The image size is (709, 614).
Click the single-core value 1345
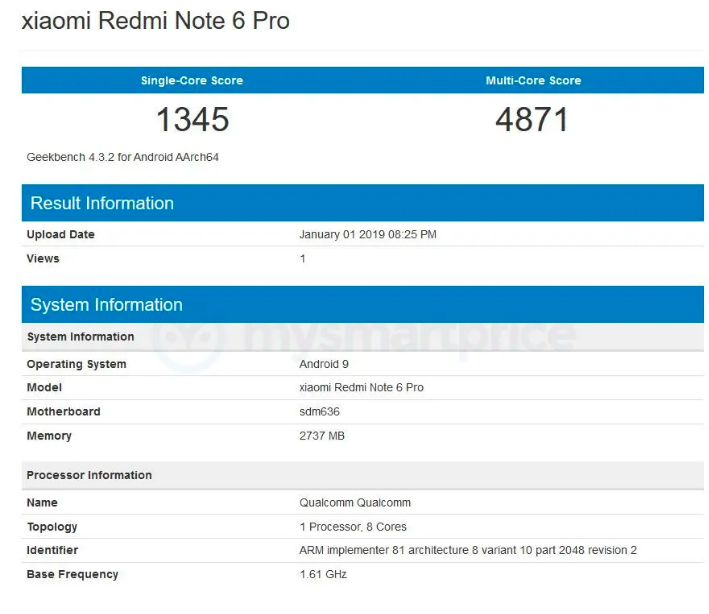pyautogui.click(x=193, y=120)
